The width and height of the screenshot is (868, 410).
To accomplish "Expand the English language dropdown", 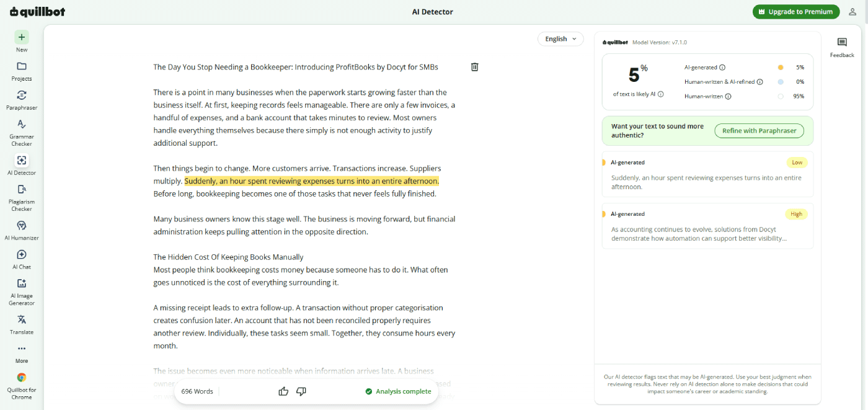I will pos(560,39).
